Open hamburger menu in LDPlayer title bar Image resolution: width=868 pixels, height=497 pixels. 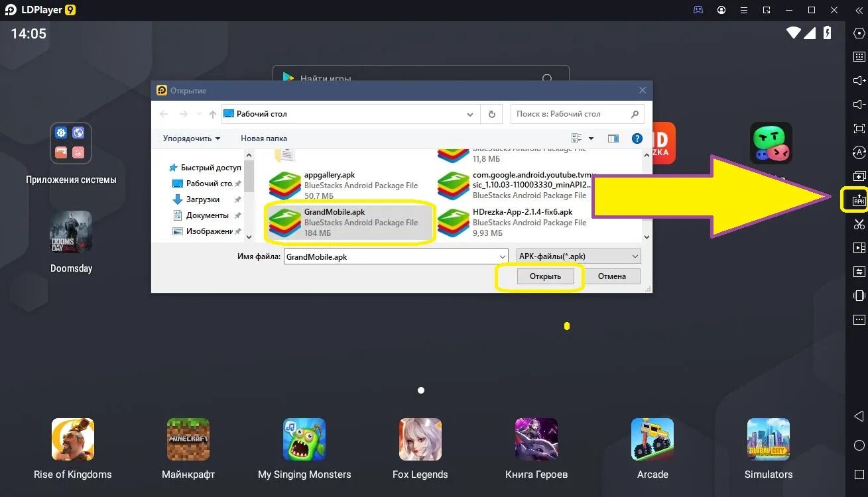744,10
